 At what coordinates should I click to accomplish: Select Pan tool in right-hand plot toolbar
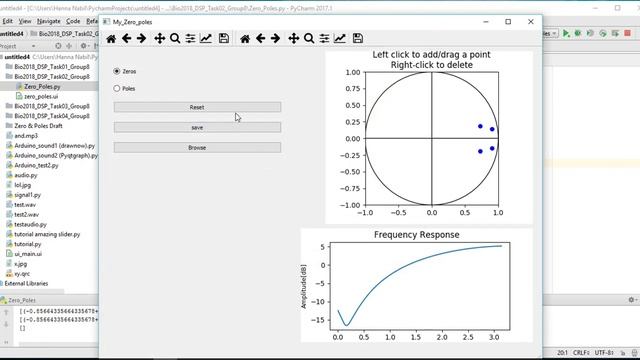pos(293,38)
